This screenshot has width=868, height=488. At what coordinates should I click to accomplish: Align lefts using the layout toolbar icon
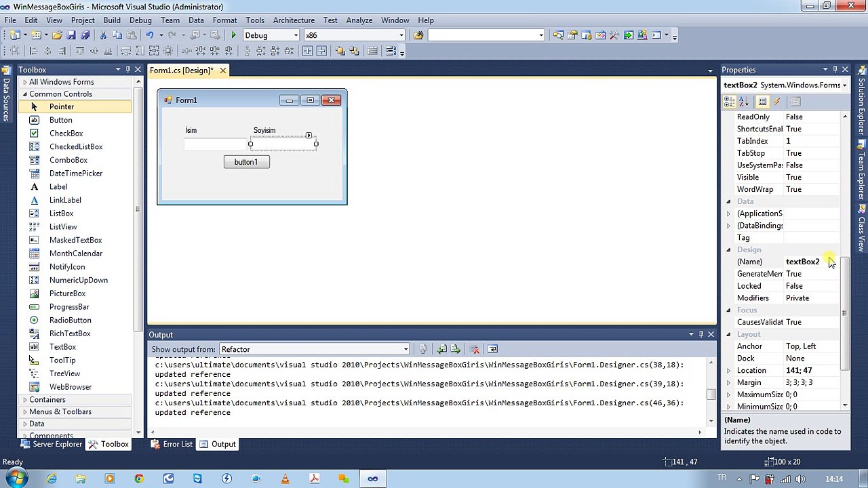pyautogui.click(x=33, y=51)
